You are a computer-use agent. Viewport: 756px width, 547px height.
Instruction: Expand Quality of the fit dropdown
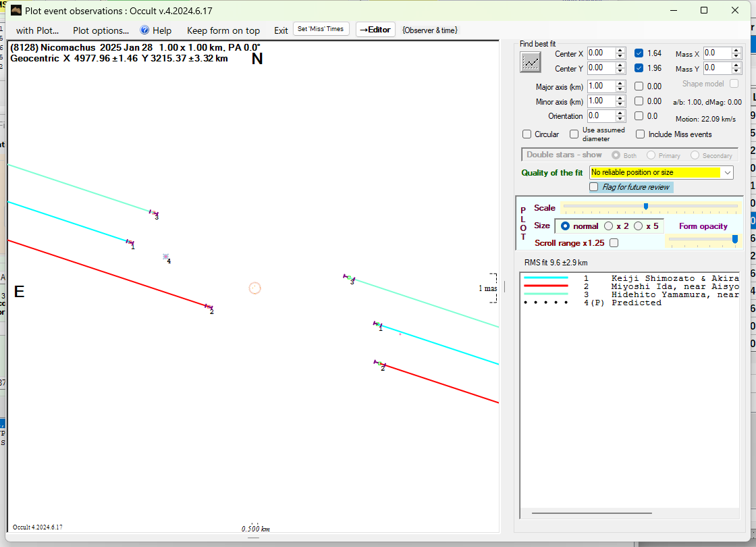tap(727, 173)
